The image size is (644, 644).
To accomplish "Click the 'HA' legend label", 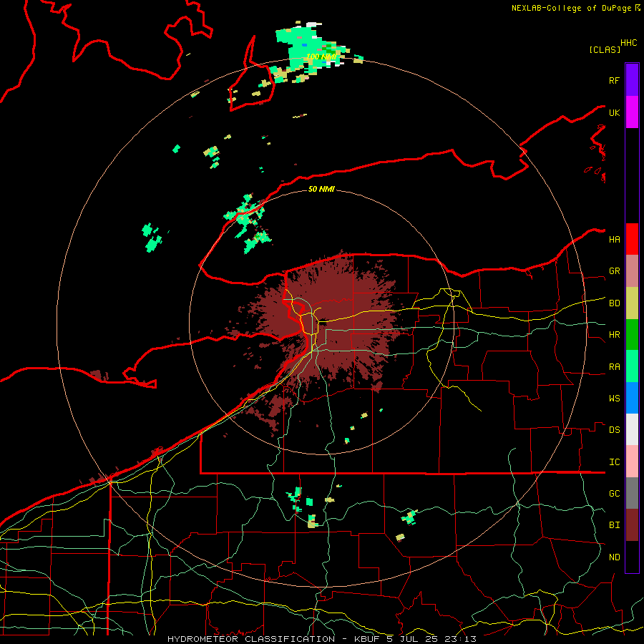I will click(x=614, y=240).
